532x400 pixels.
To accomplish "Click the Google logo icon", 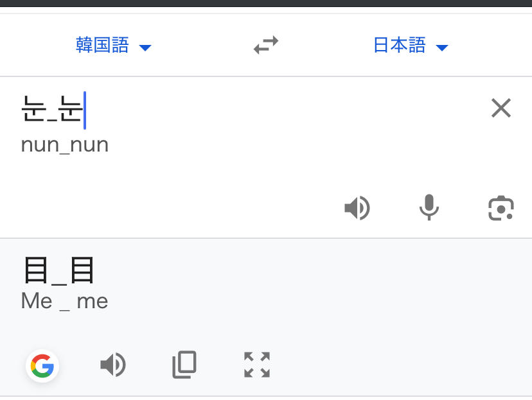I will 42,366.
